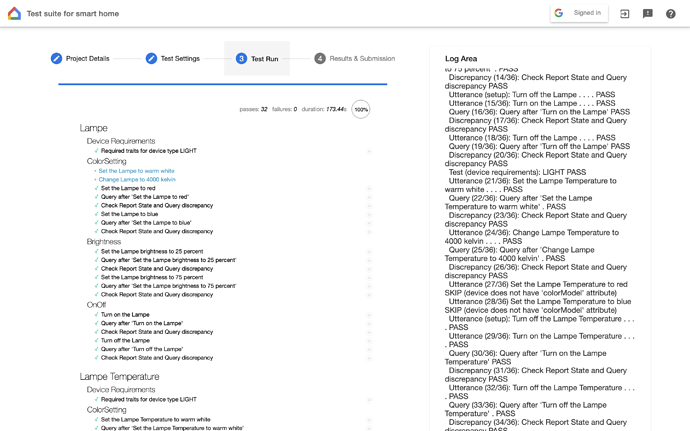Expand details for 'Turn on the Lampe'
Image resolution: width=690 pixels, height=431 pixels.
[x=369, y=315]
